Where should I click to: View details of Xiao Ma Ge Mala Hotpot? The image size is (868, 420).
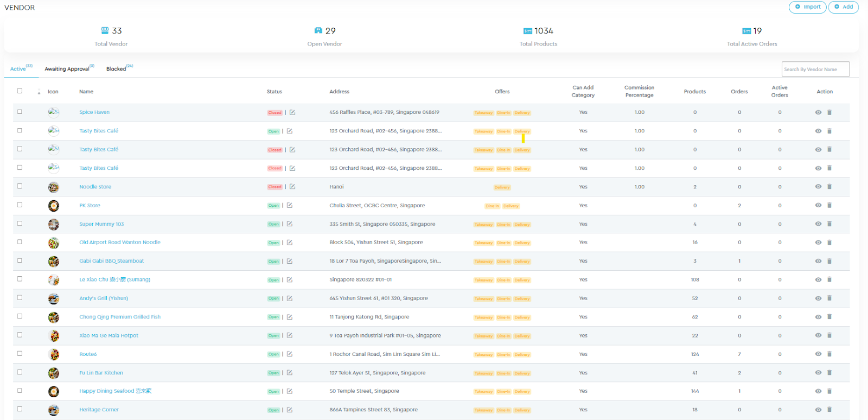(x=818, y=335)
